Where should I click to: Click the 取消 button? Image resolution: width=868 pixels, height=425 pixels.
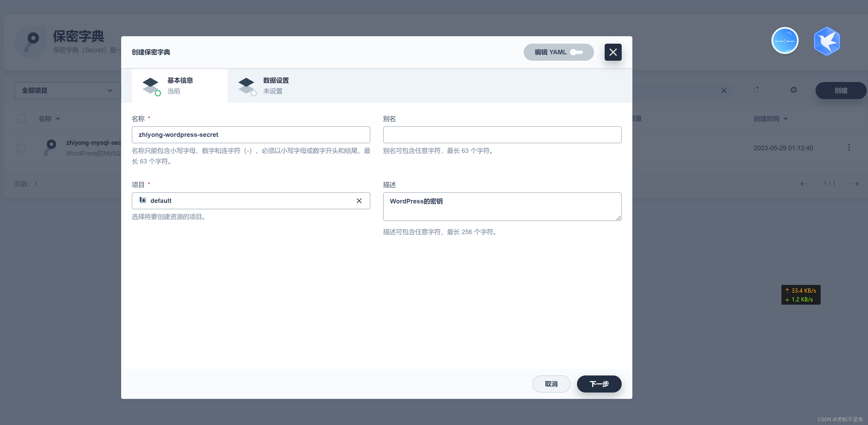tap(551, 384)
